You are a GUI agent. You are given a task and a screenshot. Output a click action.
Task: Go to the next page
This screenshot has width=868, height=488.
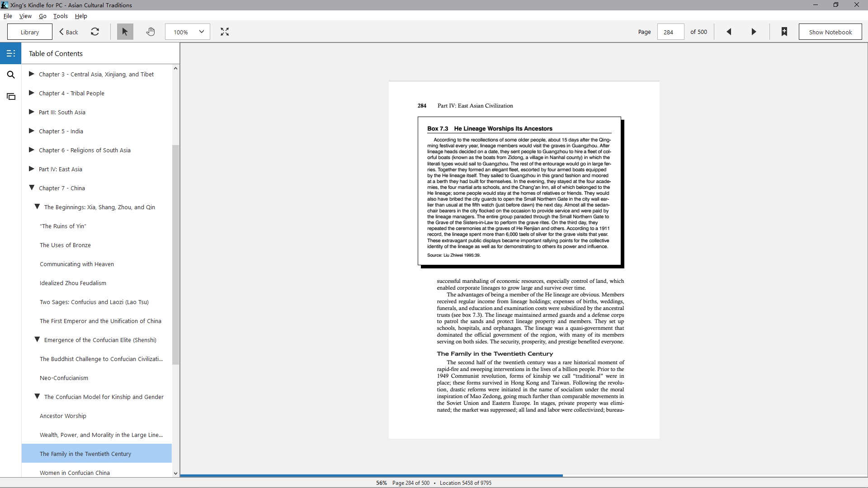click(754, 32)
